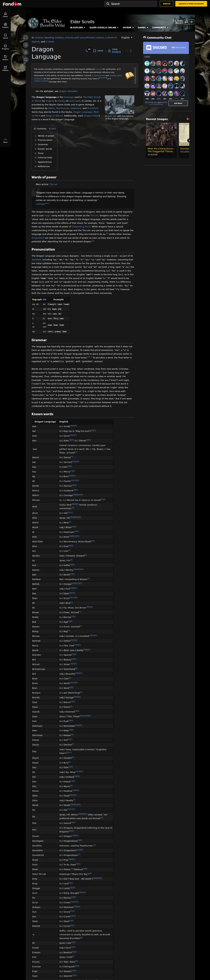
Task: Click CREATE A FREE ACCOUNT button
Action: pos(191,4)
